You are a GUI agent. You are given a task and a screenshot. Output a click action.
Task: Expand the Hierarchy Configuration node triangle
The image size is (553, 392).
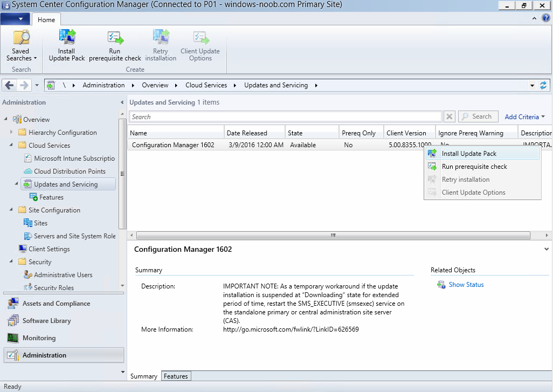(11, 132)
